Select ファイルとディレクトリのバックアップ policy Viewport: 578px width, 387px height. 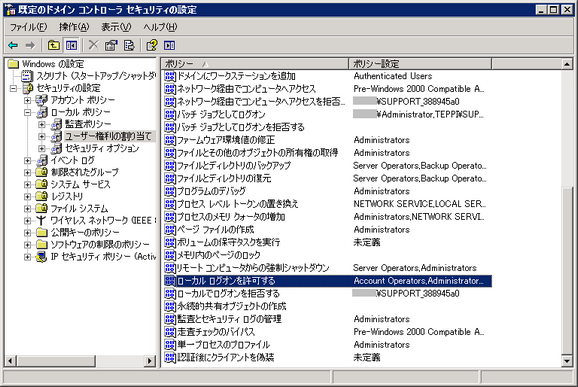click(x=234, y=165)
